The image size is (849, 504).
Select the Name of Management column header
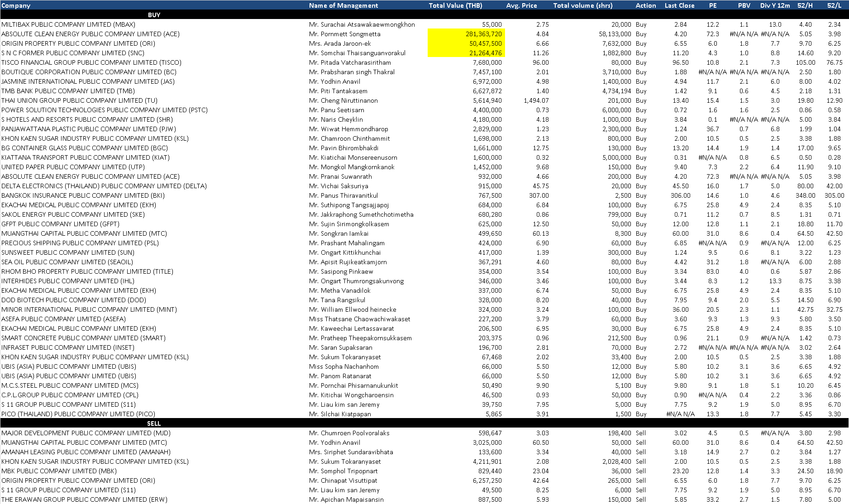[x=343, y=5]
